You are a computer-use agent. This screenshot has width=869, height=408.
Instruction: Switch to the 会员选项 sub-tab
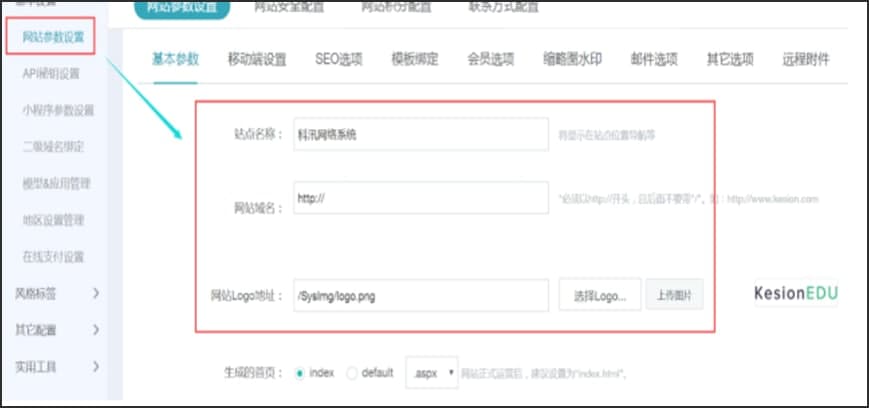[491, 59]
